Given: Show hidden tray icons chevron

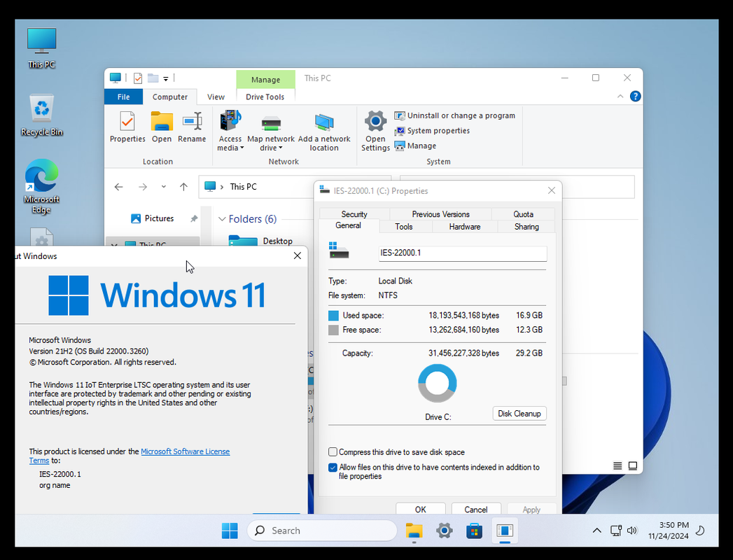Looking at the screenshot, I should click(597, 531).
